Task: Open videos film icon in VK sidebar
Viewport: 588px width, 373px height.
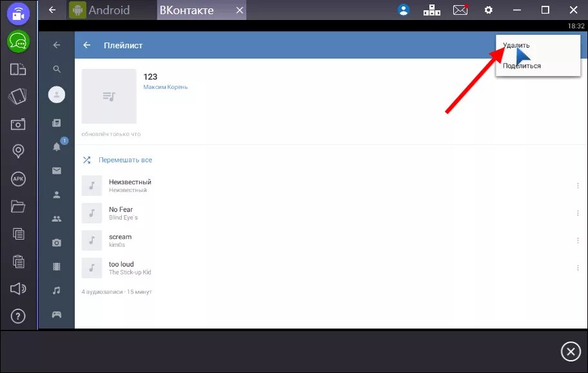Action: 57,267
